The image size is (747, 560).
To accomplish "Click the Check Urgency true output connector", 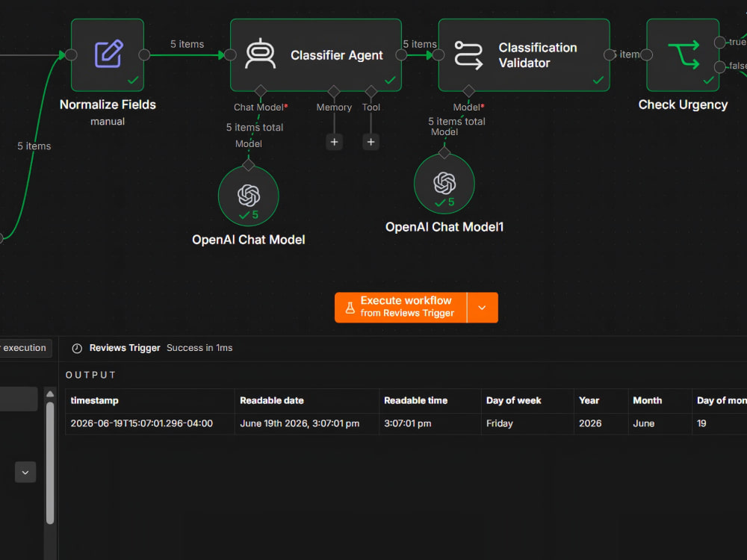I will pos(720,43).
